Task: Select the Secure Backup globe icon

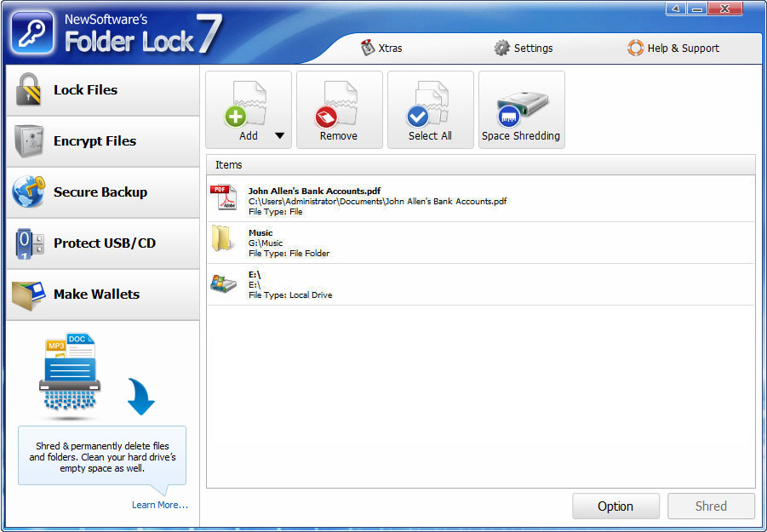Action: click(28, 192)
